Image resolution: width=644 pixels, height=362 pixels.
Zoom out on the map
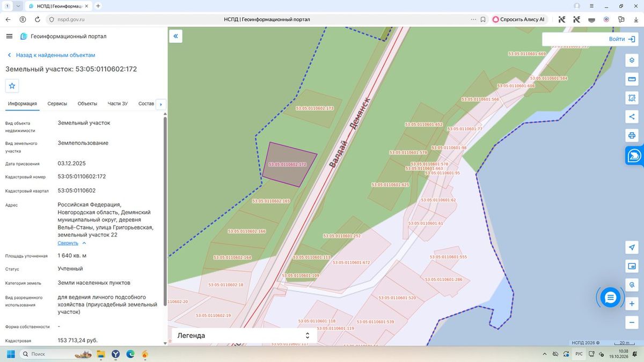pyautogui.click(x=632, y=322)
